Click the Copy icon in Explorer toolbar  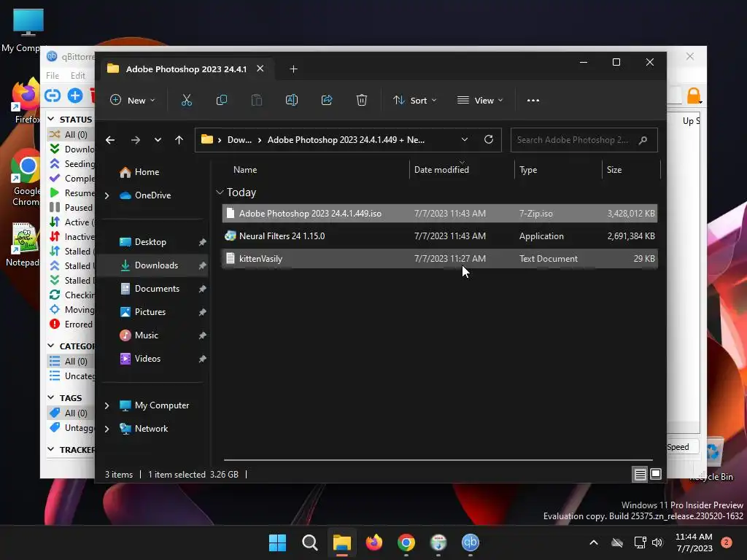222,100
